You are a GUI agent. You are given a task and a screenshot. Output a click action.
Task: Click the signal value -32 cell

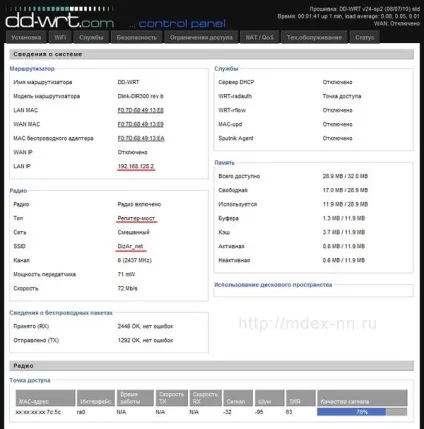(x=227, y=412)
